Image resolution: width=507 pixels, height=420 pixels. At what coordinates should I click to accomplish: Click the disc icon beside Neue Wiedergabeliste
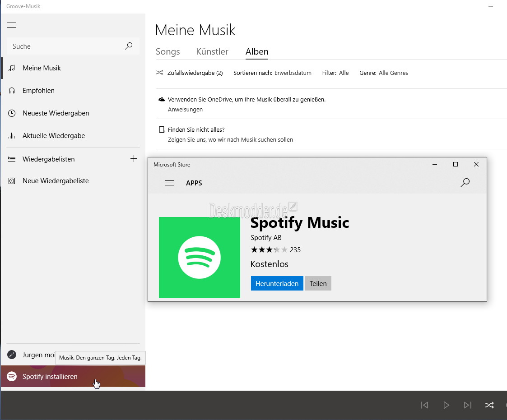click(x=12, y=181)
